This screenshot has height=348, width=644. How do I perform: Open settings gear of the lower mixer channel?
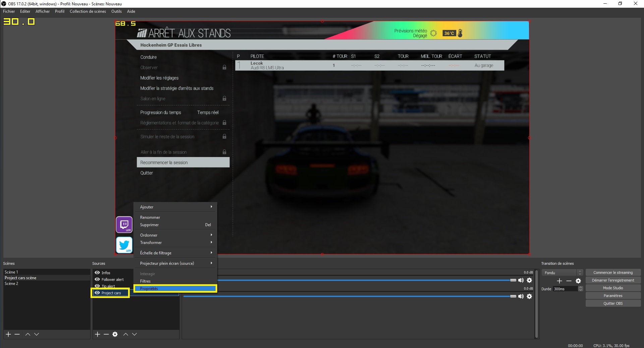click(529, 296)
